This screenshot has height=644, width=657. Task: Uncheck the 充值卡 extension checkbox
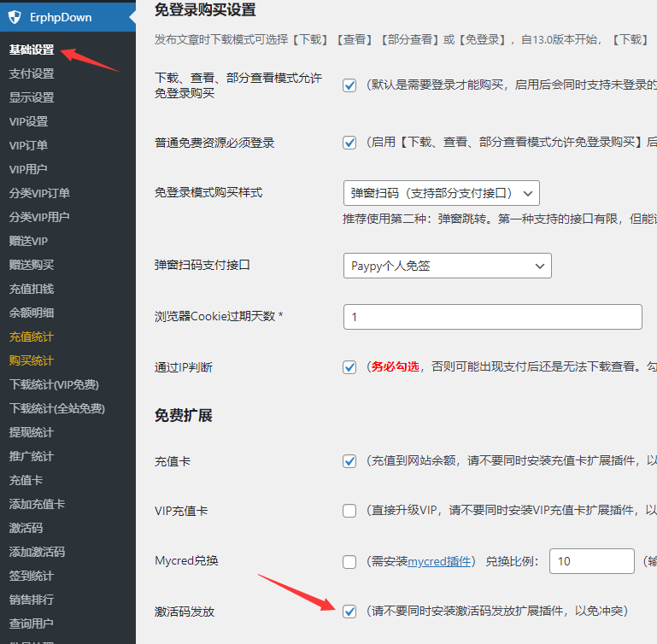click(x=349, y=461)
